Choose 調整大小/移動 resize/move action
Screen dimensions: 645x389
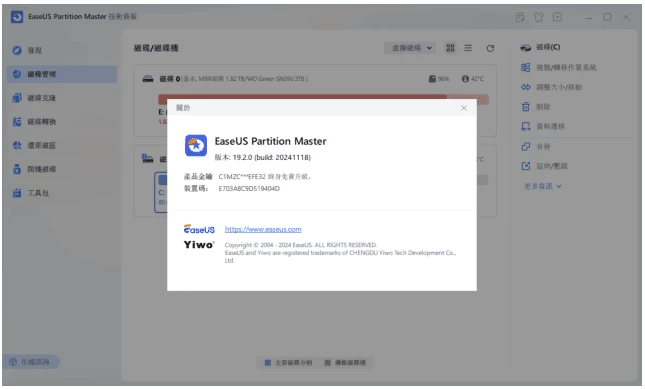tap(551, 87)
